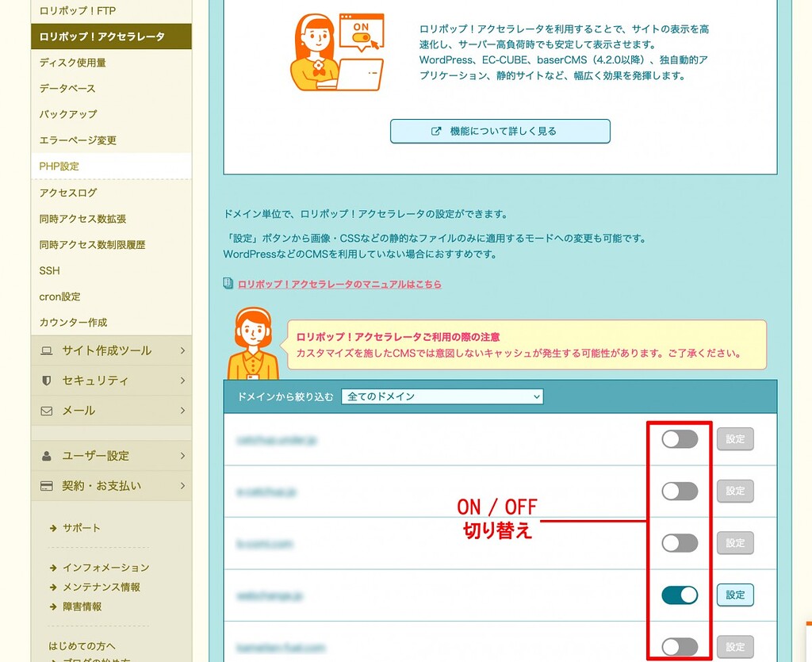Open the ロリポップ！アクセラレータのマニュアルはこちら link

point(339,284)
